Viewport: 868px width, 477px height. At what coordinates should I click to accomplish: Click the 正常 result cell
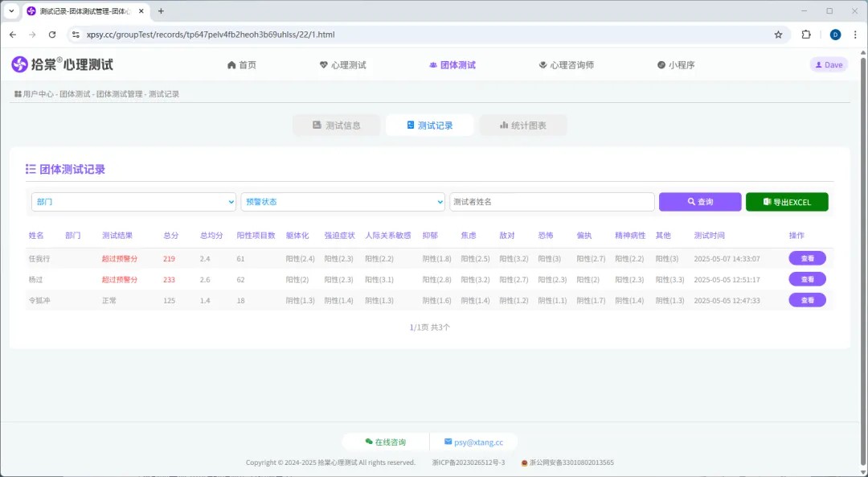tap(109, 301)
